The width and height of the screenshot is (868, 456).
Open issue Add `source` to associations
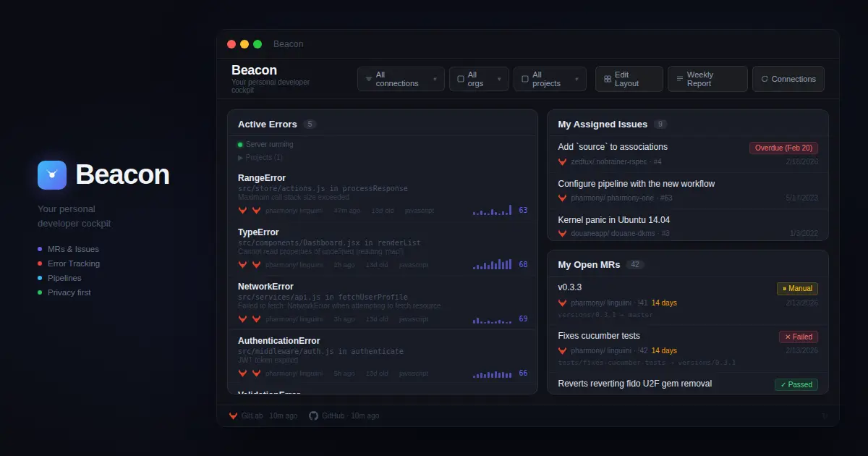pyautogui.click(x=613, y=147)
